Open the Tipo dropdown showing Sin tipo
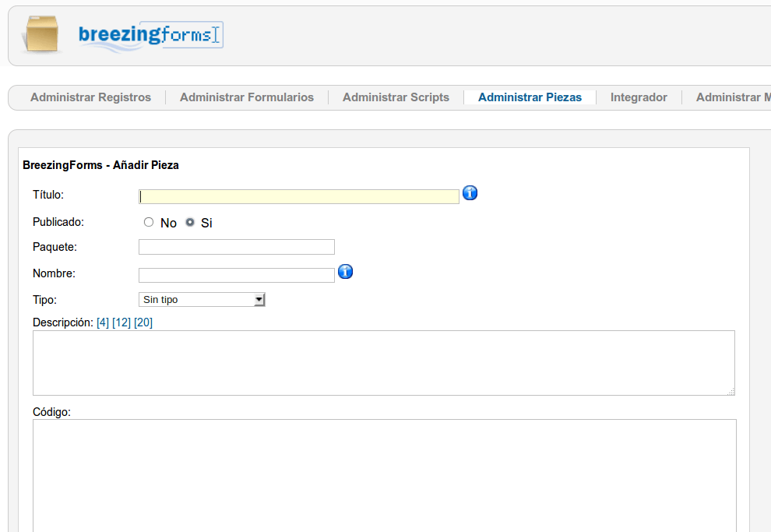Image resolution: width=771 pixels, height=532 pixels. point(202,299)
